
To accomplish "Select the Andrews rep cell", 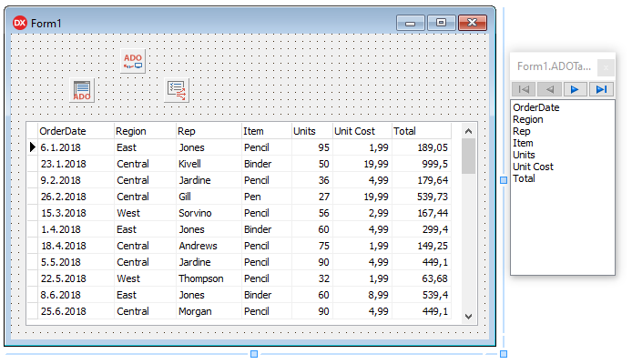I will (209, 246).
